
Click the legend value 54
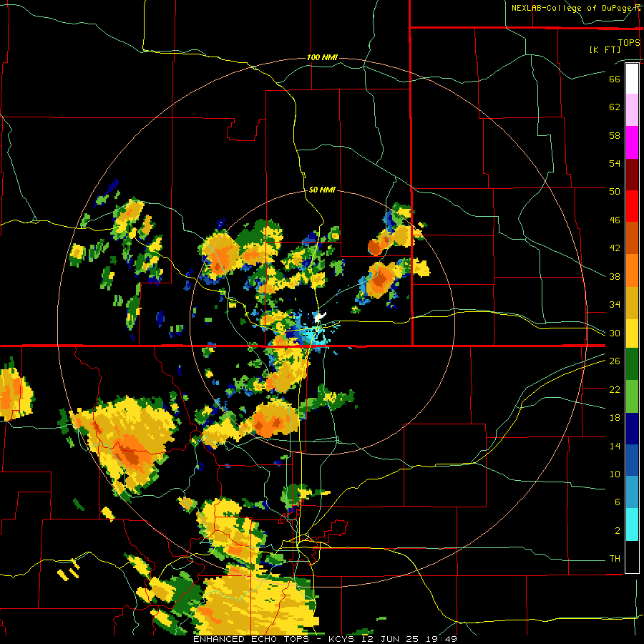(615, 163)
